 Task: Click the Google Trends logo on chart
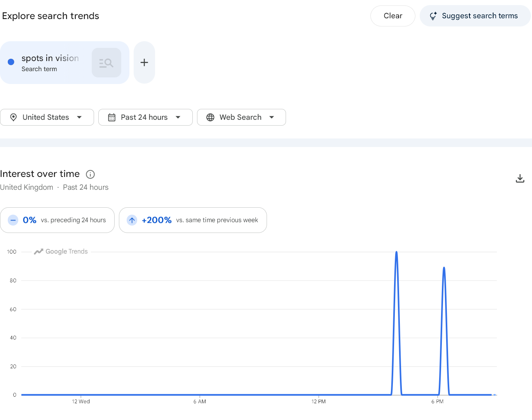tap(61, 252)
